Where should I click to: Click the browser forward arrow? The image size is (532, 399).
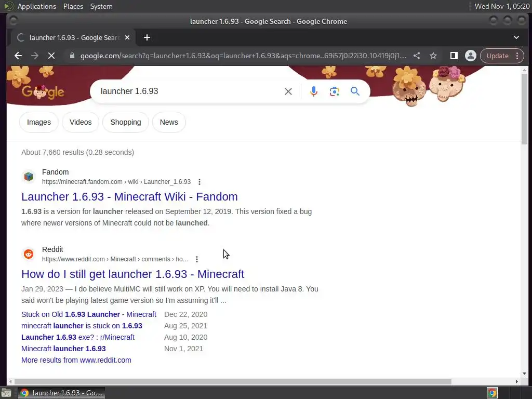[35, 56]
